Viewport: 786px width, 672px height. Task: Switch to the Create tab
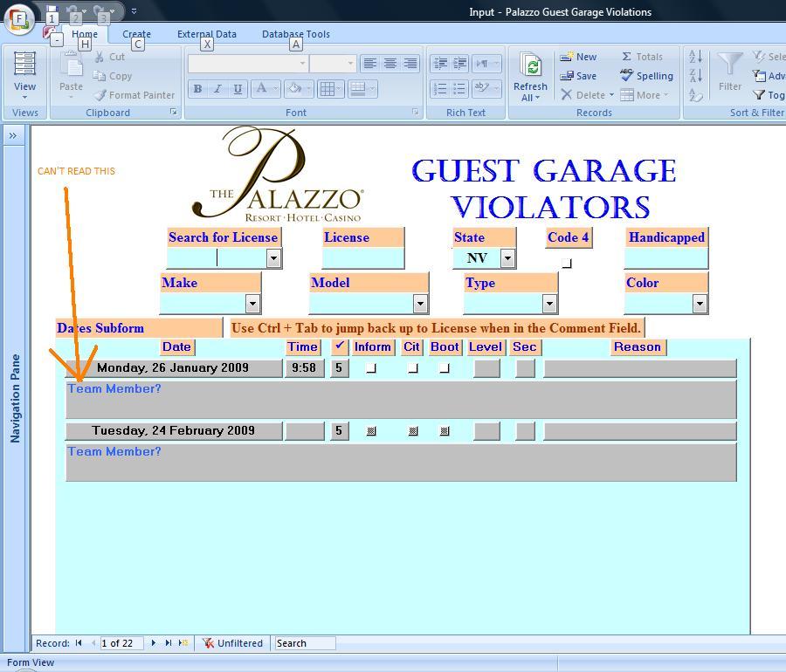(x=137, y=34)
